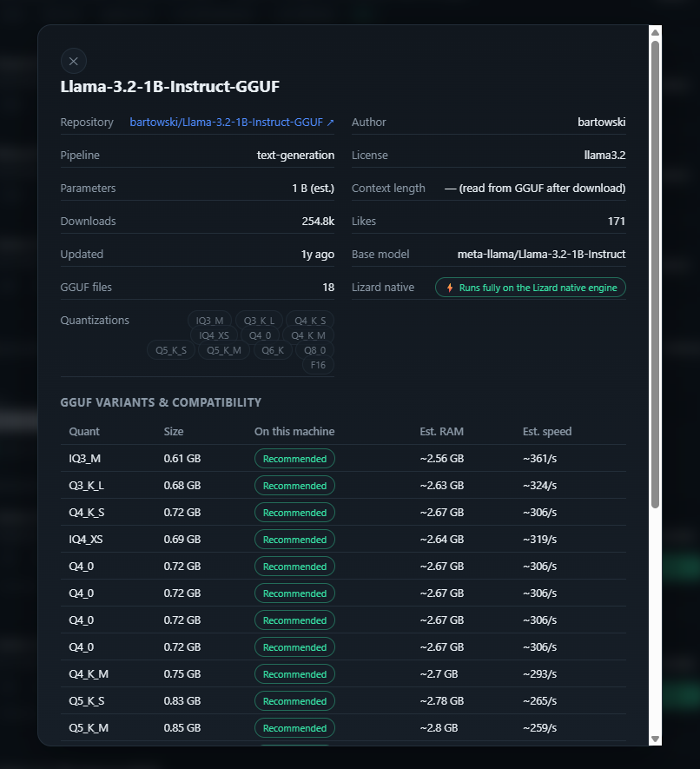This screenshot has height=769, width=700.
Task: Click the parameters value '1 B (est.)'
Action: coord(314,189)
